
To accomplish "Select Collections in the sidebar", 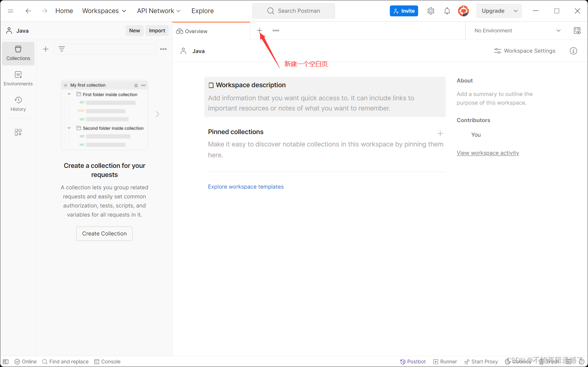I will coord(18,53).
